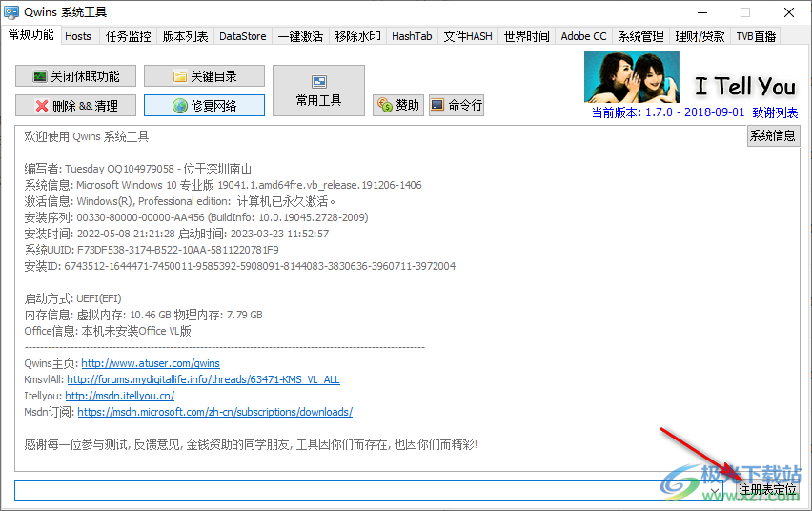The width and height of the screenshot is (812, 511).
Task: Click the 内存信息 line
Action: 143,315
